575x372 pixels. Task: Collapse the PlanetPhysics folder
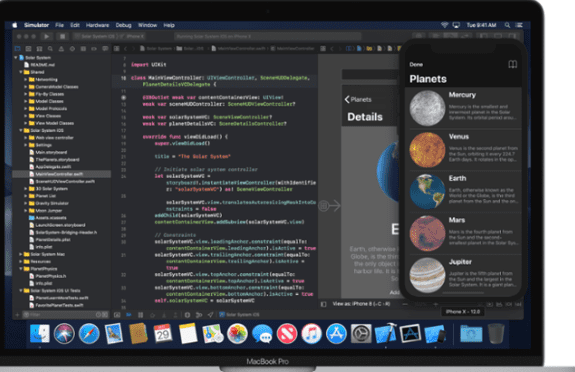click(21, 269)
